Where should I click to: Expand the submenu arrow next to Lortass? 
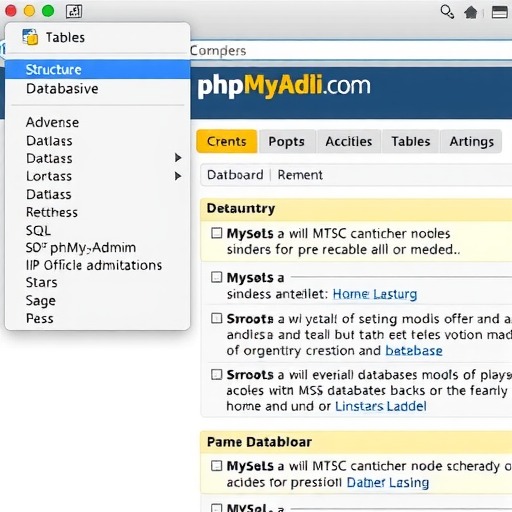(x=178, y=176)
